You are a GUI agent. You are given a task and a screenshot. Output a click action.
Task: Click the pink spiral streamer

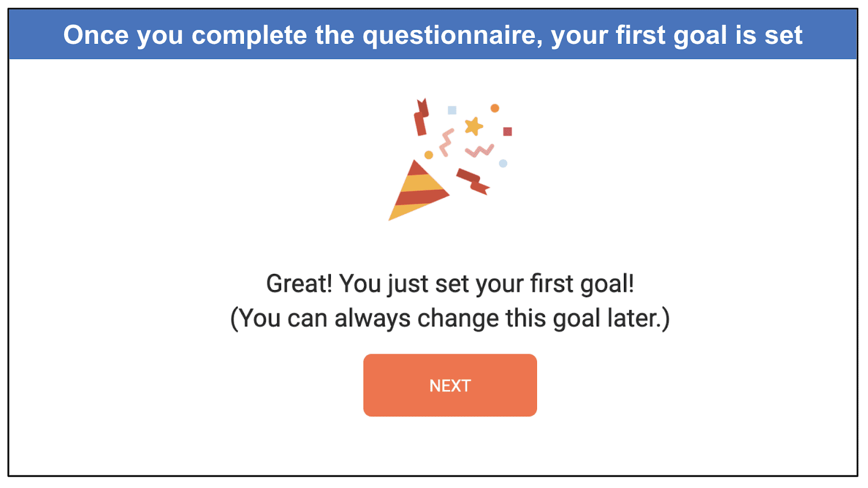tap(446, 143)
